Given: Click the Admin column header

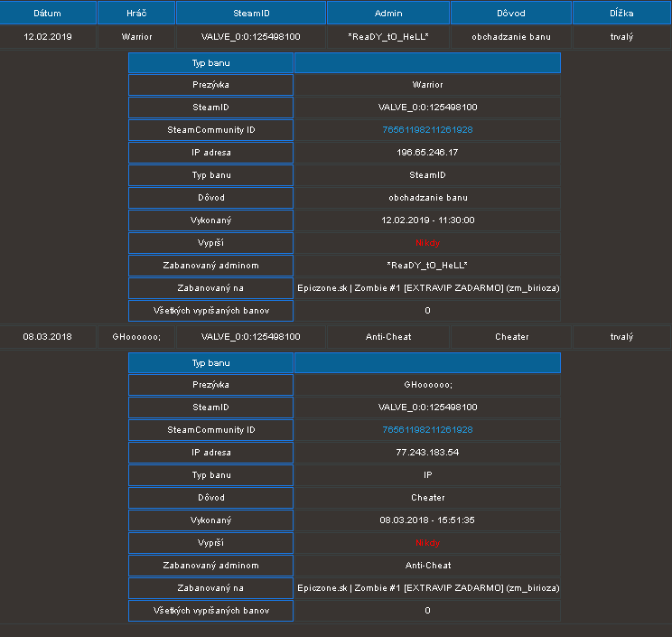Looking at the screenshot, I should pyautogui.click(x=388, y=13).
